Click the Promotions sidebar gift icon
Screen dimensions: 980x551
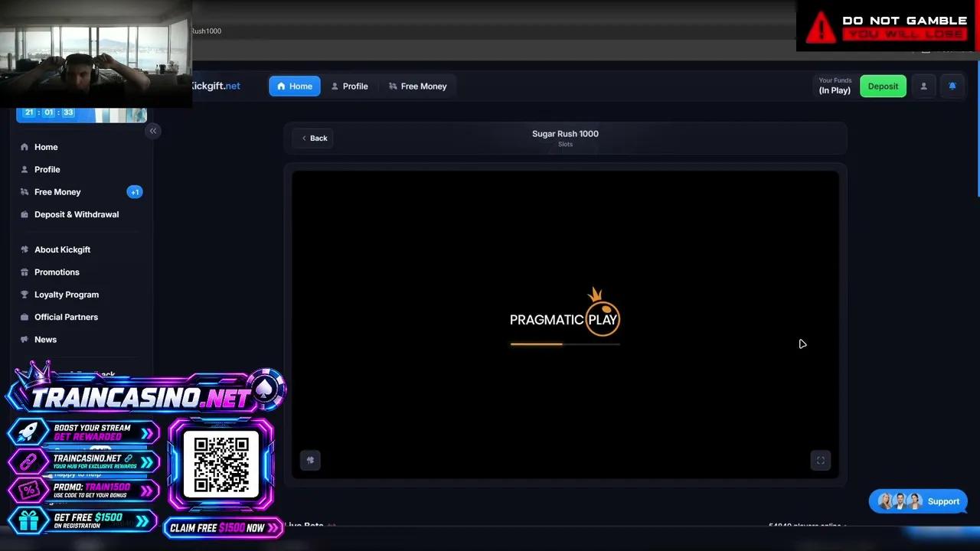click(x=24, y=272)
